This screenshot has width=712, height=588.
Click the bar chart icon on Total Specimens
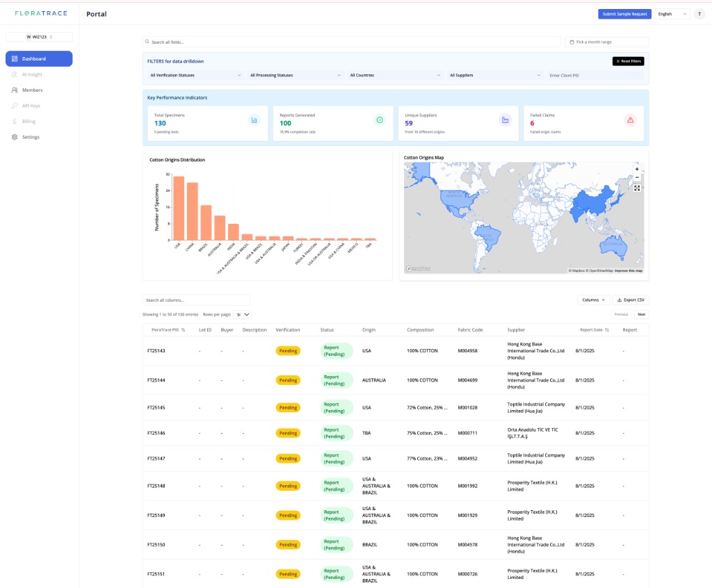255,121
